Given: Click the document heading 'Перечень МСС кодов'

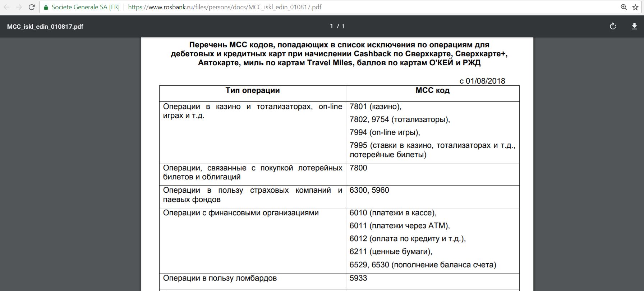Looking at the screenshot, I should [339, 54].
